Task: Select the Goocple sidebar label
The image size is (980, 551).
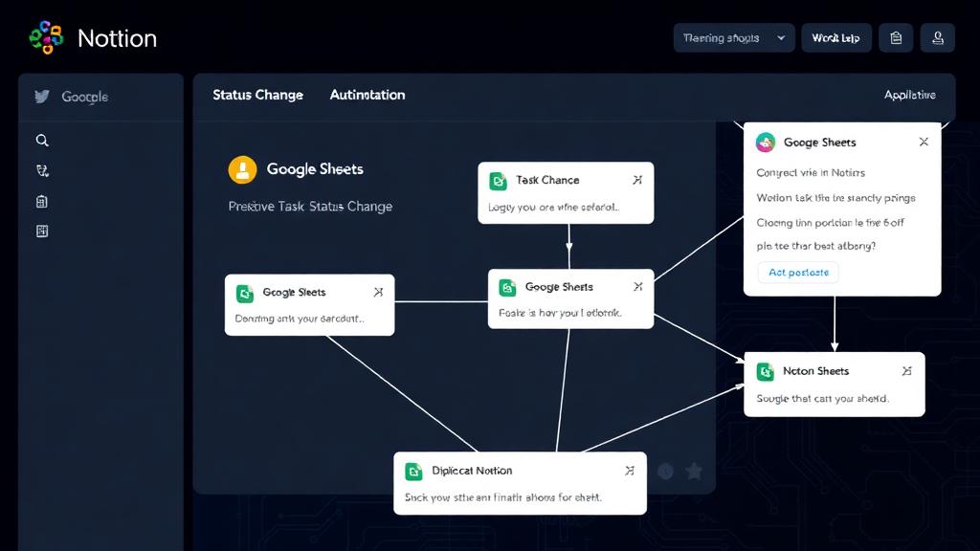Action: pyautogui.click(x=84, y=97)
